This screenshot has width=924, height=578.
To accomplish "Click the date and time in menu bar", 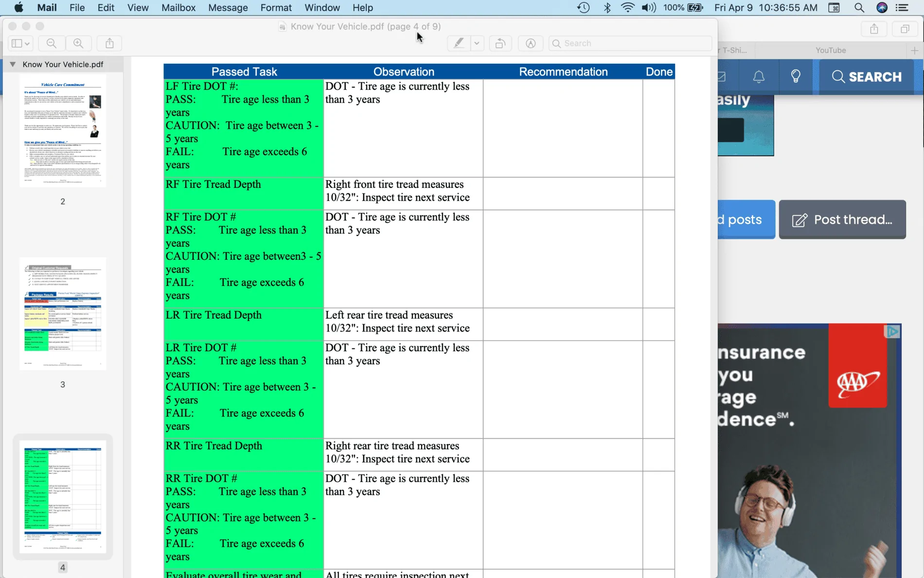I will point(766,8).
